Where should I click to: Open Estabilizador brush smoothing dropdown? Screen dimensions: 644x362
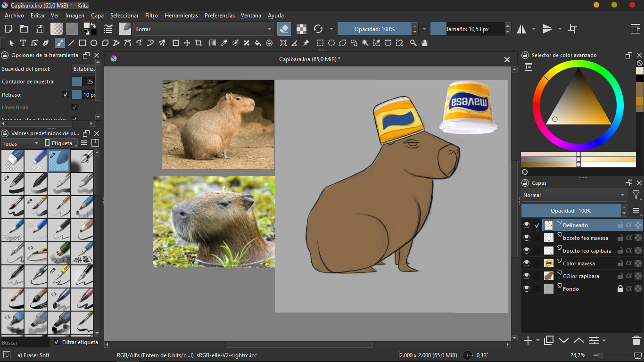point(83,69)
